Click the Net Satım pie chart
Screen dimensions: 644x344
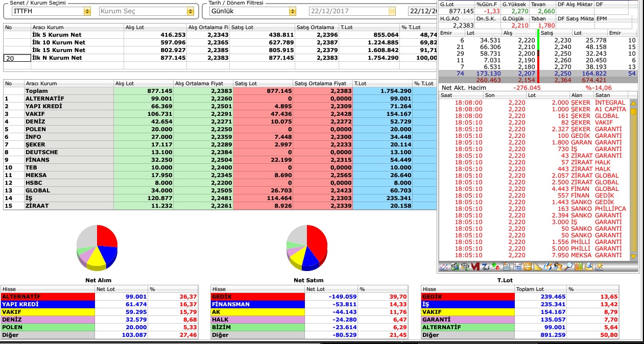coord(306,247)
